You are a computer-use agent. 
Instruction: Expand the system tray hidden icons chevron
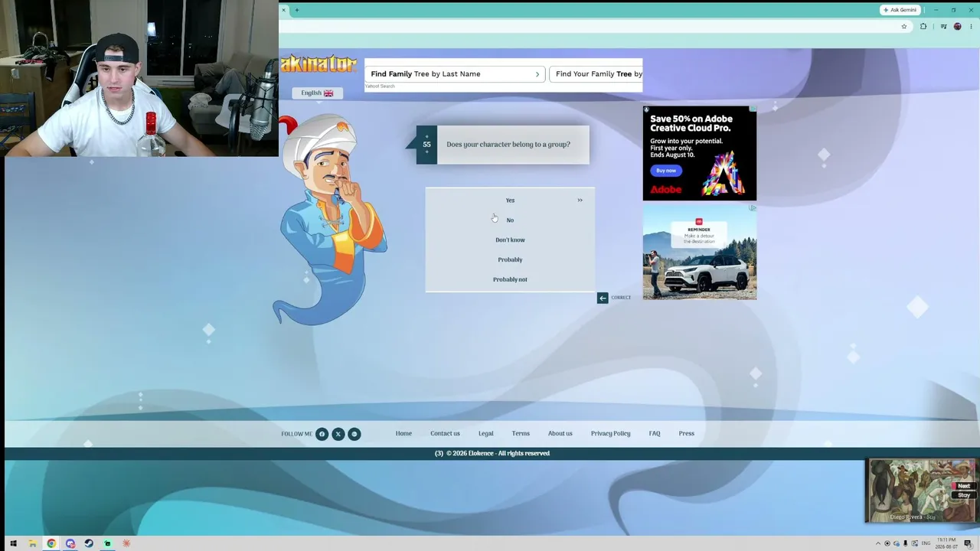[878, 544]
